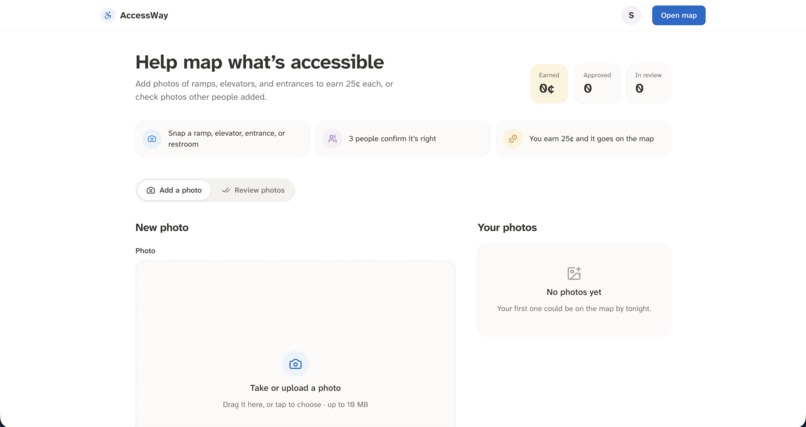This screenshot has width=806, height=427.
Task: Click the image-plus icon above No photos yet
Action: (574, 273)
